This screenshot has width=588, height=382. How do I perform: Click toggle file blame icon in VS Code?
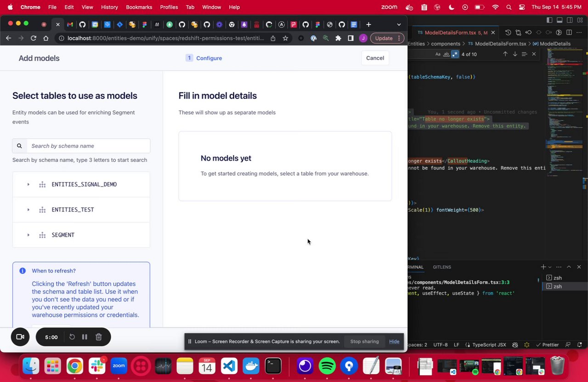tap(559, 33)
